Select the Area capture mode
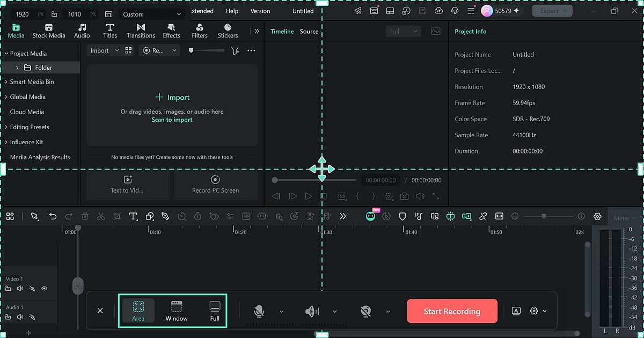 click(x=138, y=311)
